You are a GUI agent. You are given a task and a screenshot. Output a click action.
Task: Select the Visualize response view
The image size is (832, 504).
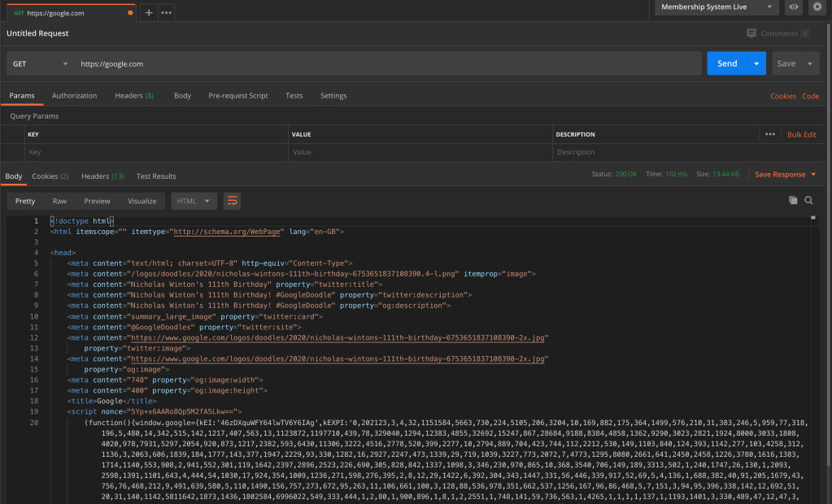click(x=142, y=201)
